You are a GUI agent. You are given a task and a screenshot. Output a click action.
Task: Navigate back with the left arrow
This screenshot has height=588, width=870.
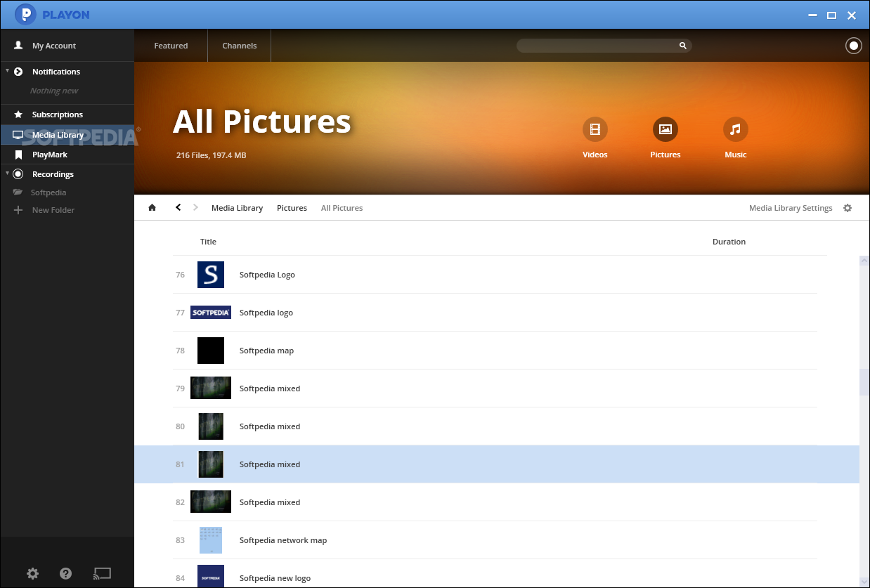click(x=178, y=207)
